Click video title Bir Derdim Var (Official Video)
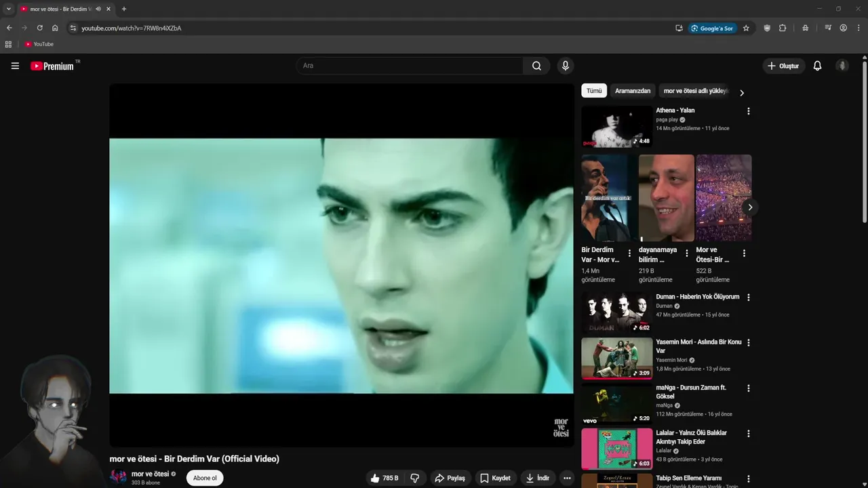Image resolution: width=868 pixels, height=488 pixels. click(194, 459)
